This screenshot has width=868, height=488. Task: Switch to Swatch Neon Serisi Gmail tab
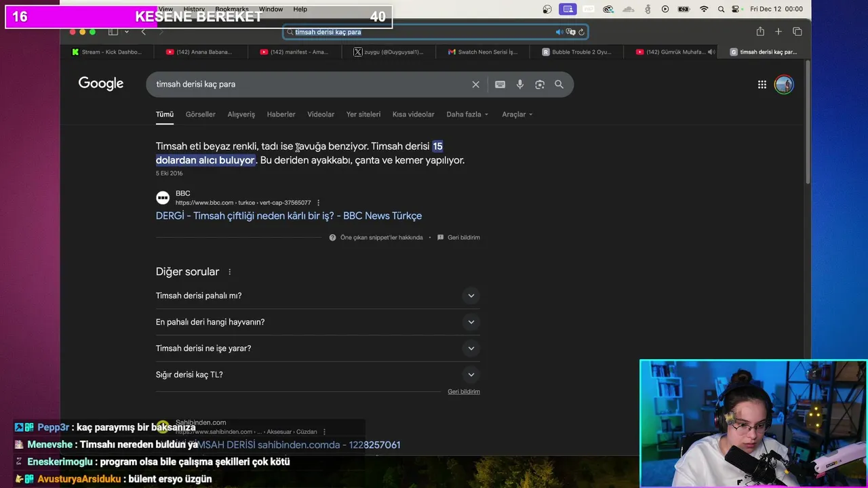pos(482,52)
